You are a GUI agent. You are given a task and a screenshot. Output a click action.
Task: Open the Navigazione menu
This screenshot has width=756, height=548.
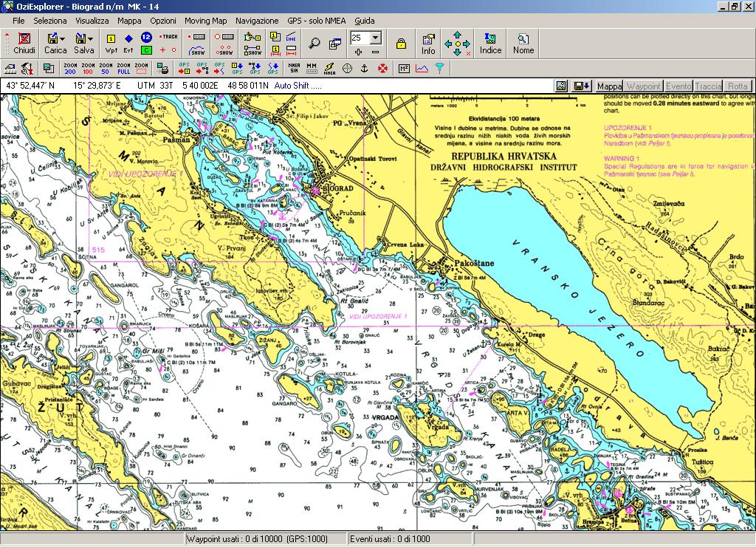coord(257,21)
